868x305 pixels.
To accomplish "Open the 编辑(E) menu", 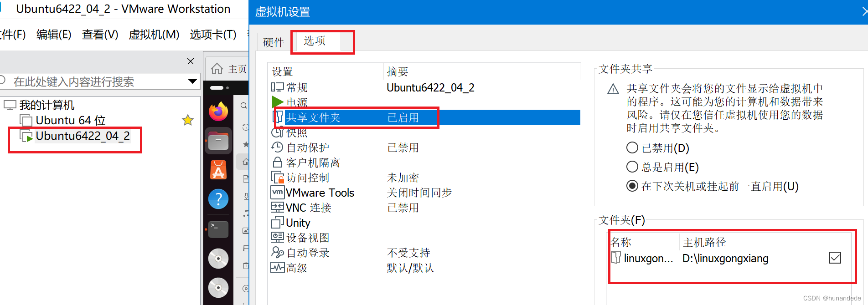I will [54, 35].
